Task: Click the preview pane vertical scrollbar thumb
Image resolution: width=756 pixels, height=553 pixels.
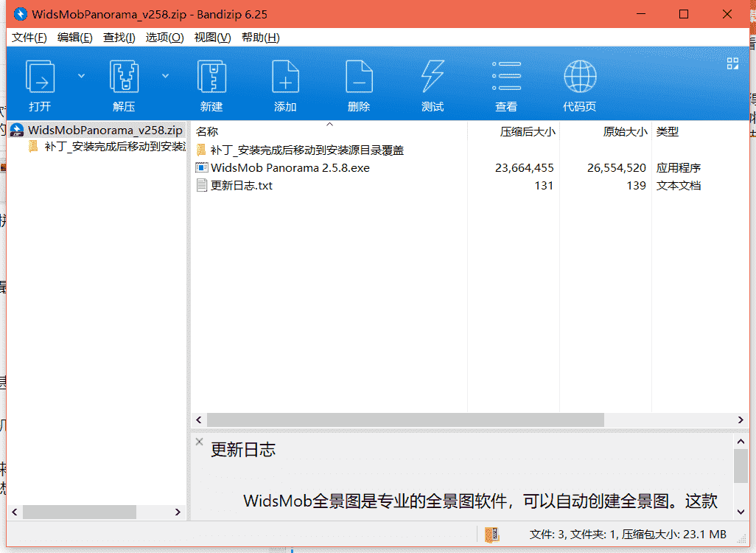Action: pos(741,466)
